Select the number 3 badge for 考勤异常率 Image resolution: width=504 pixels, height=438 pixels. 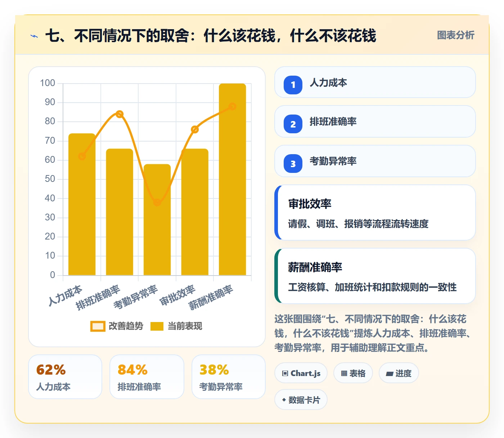293,164
